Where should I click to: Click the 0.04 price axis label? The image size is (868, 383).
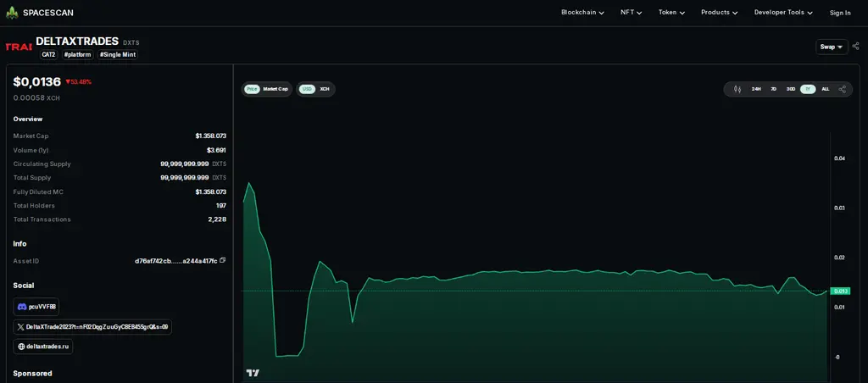pos(840,158)
